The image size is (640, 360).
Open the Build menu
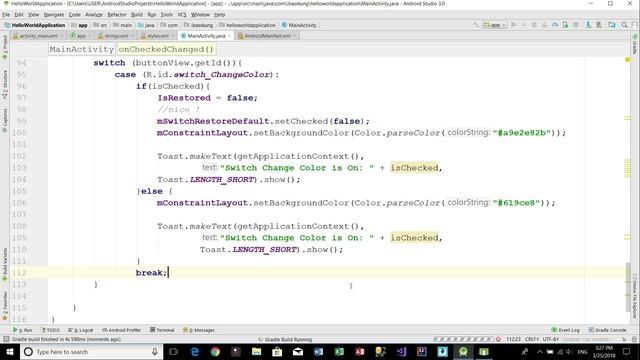pyautogui.click(x=137, y=15)
